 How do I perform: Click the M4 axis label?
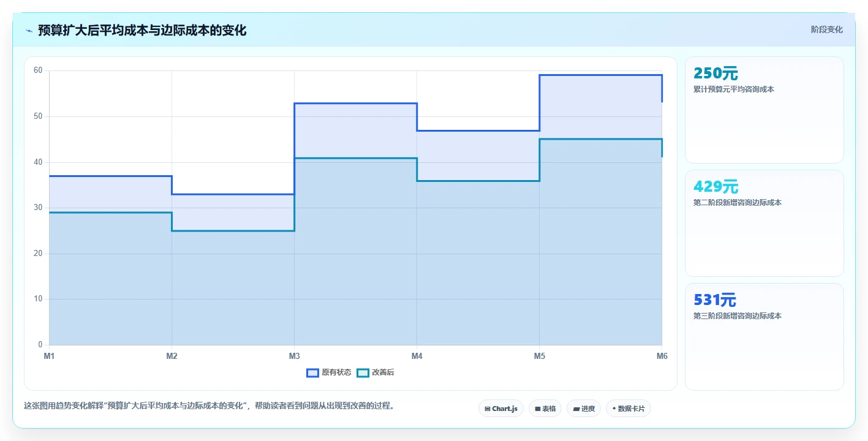(x=417, y=356)
